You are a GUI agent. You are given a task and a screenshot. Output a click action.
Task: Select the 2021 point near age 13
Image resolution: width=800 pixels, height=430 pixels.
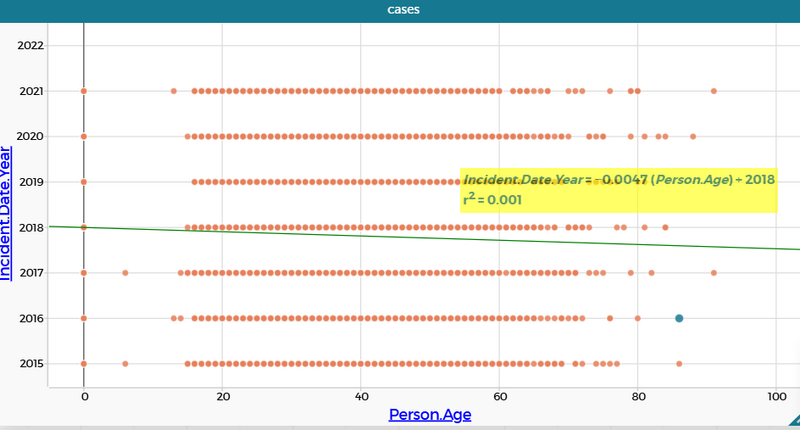pos(174,91)
